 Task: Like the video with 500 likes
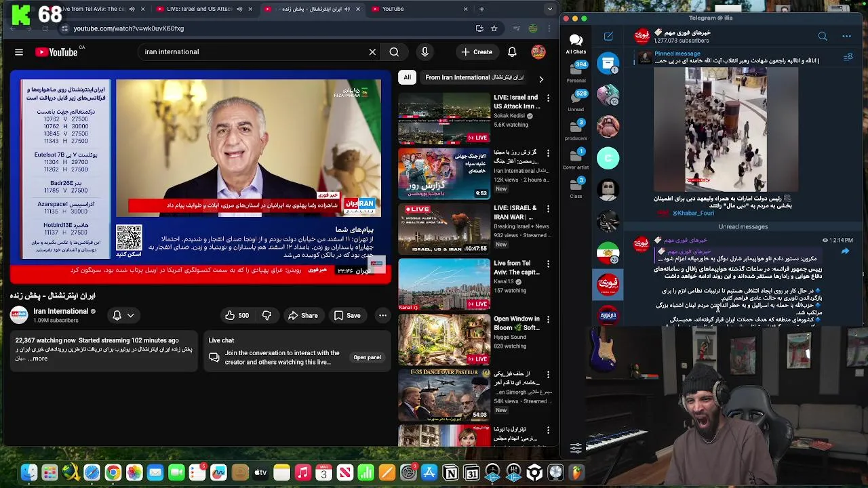tap(237, 315)
